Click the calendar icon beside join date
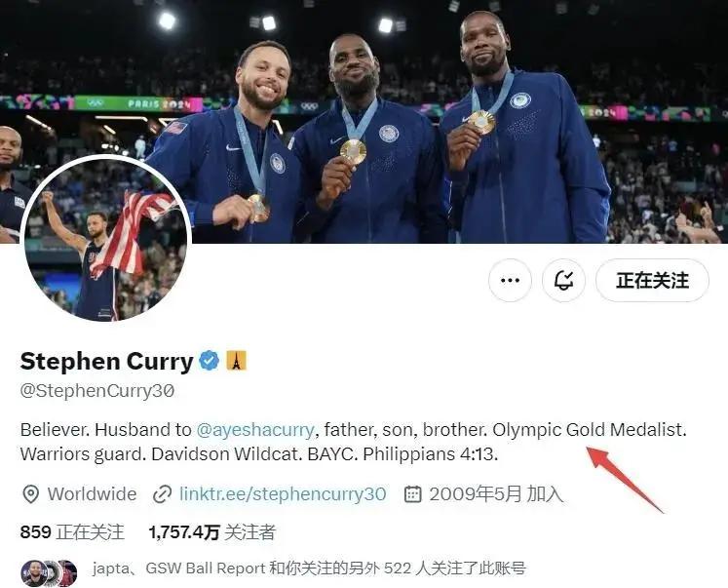 [x=413, y=494]
